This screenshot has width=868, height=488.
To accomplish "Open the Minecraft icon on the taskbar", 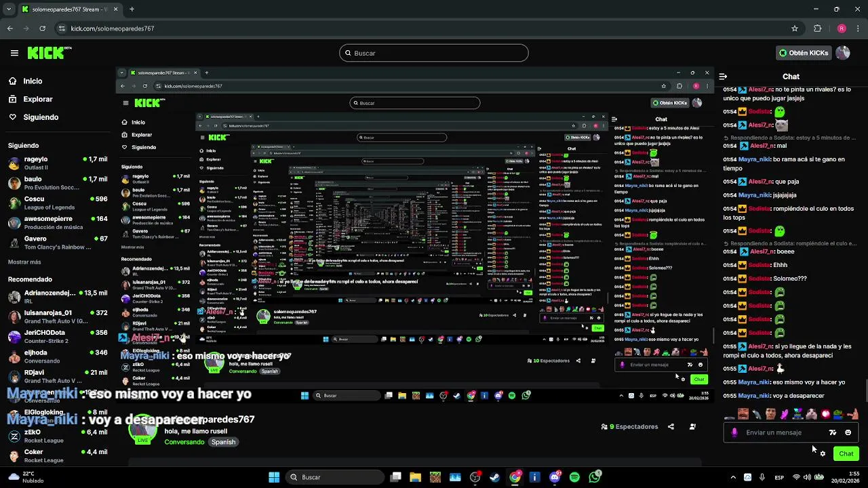I will click(x=435, y=477).
